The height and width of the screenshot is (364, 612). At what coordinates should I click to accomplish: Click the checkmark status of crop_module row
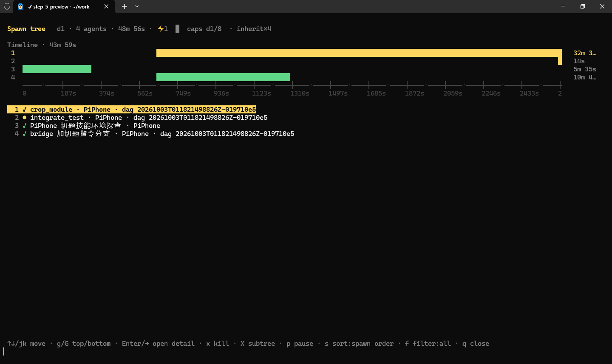25,110
